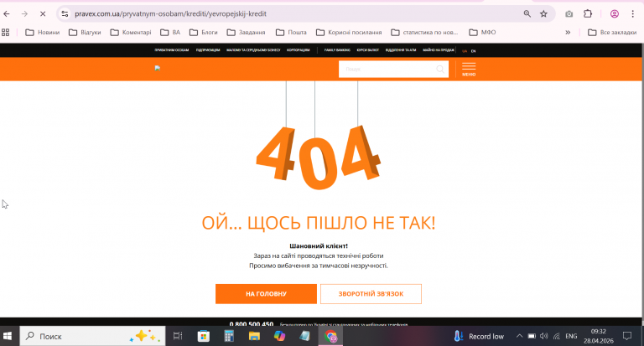Open the Пошта bookmark folder

[x=291, y=33]
